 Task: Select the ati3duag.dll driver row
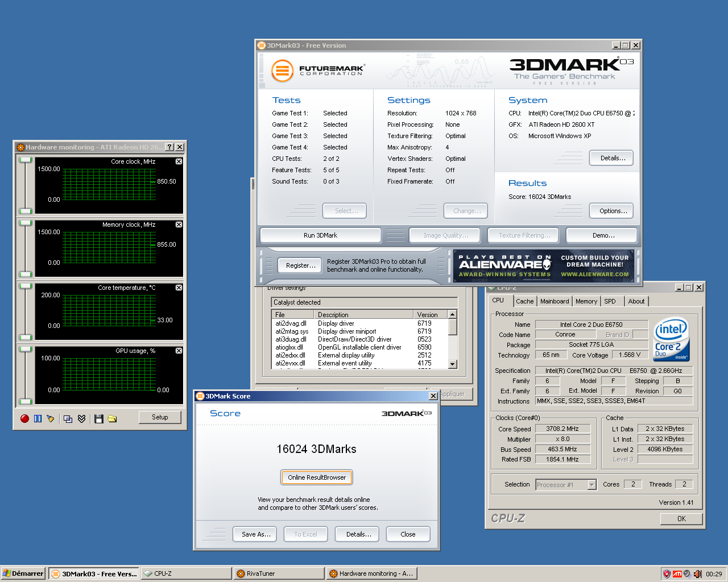tap(360, 339)
